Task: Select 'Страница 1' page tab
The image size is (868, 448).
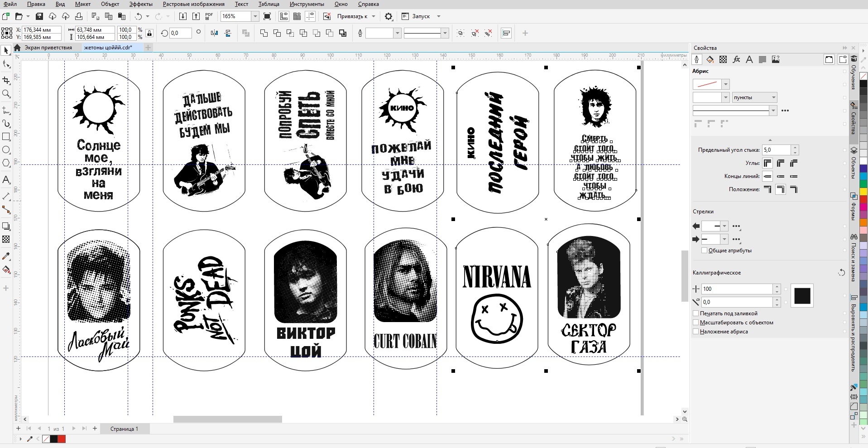Action: (x=124, y=429)
